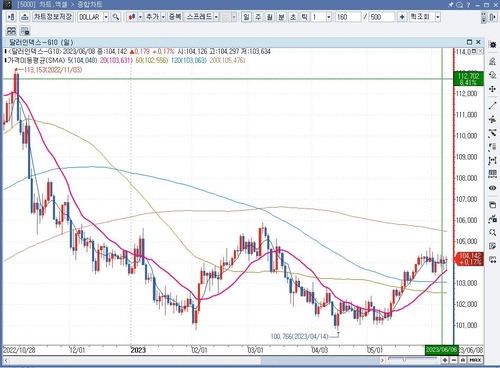
Task: Click the grid layout icon on second toolbar row
Action: 11,31
